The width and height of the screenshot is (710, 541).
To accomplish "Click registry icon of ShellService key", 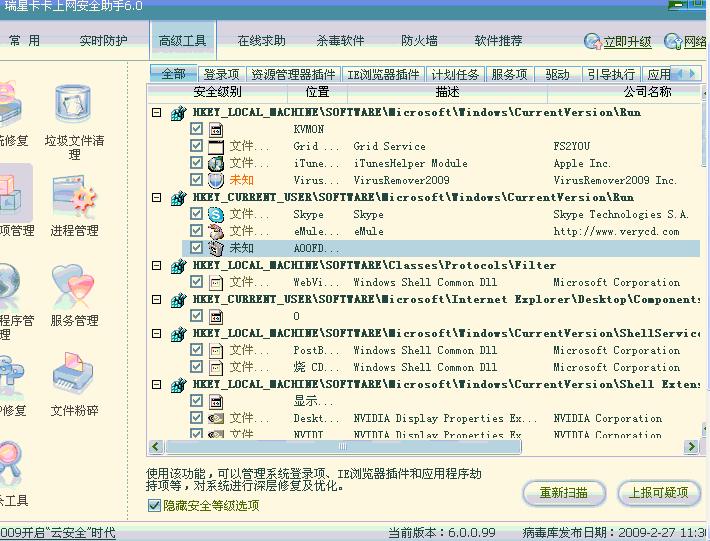I will pos(179,334).
